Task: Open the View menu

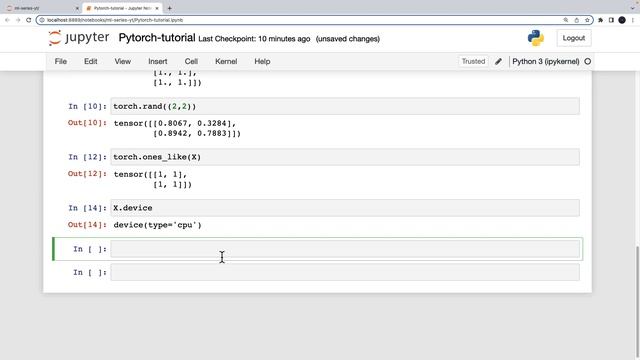Action: [122, 61]
